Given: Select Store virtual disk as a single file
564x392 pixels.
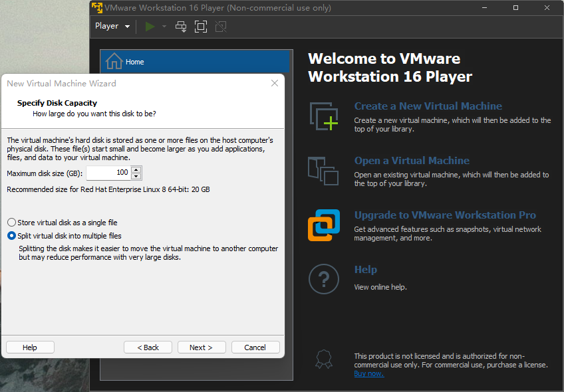Looking at the screenshot, I should (x=63, y=223).
